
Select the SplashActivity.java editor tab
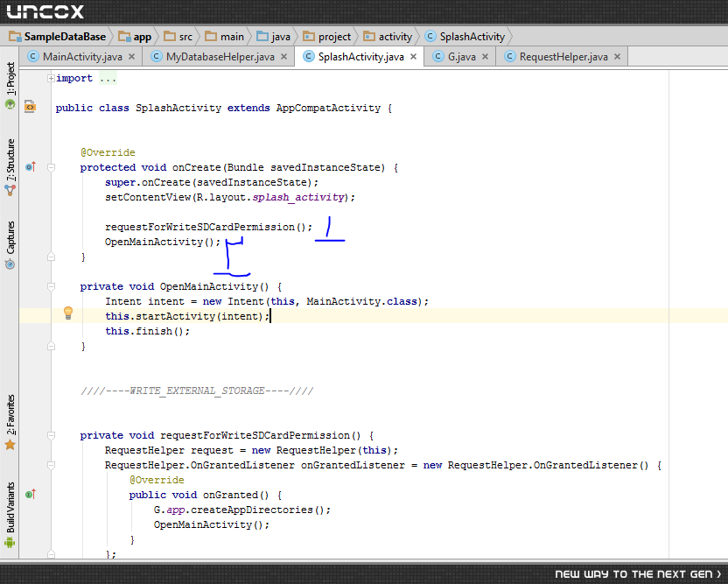[360, 57]
